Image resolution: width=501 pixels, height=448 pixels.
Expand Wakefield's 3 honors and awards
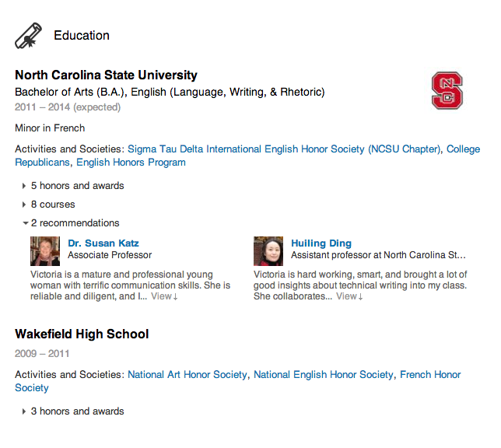pos(73,411)
